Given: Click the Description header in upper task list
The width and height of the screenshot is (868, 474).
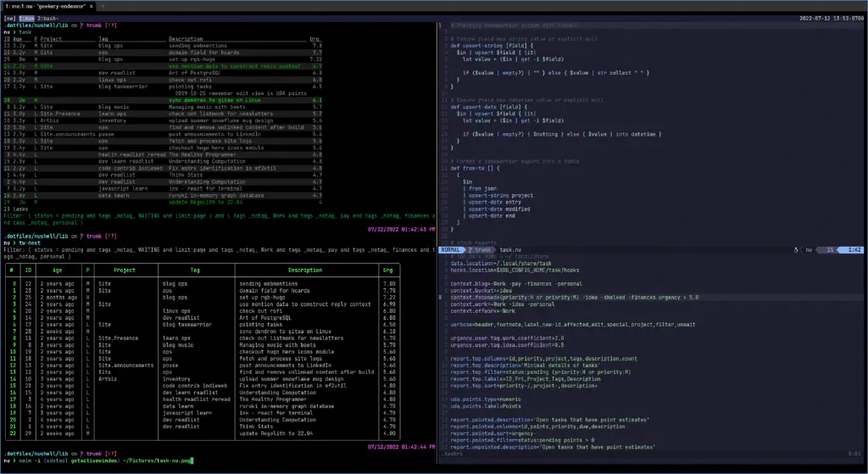Looking at the screenshot, I should (x=186, y=39).
